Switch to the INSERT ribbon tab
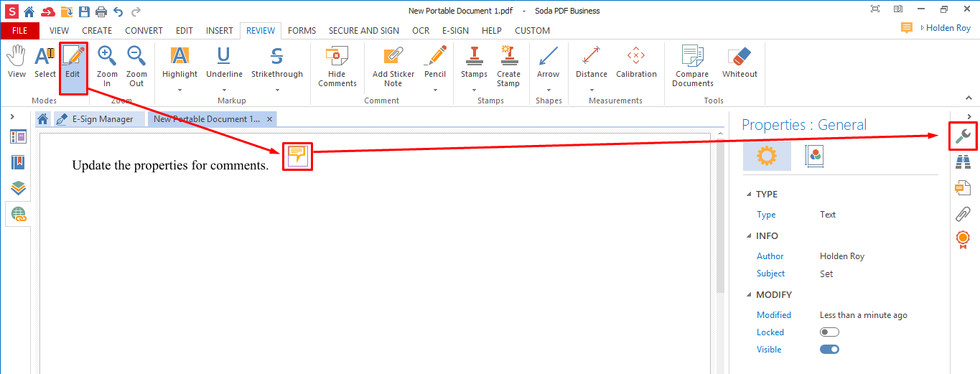Screen dimensions: 980x374 220,31
